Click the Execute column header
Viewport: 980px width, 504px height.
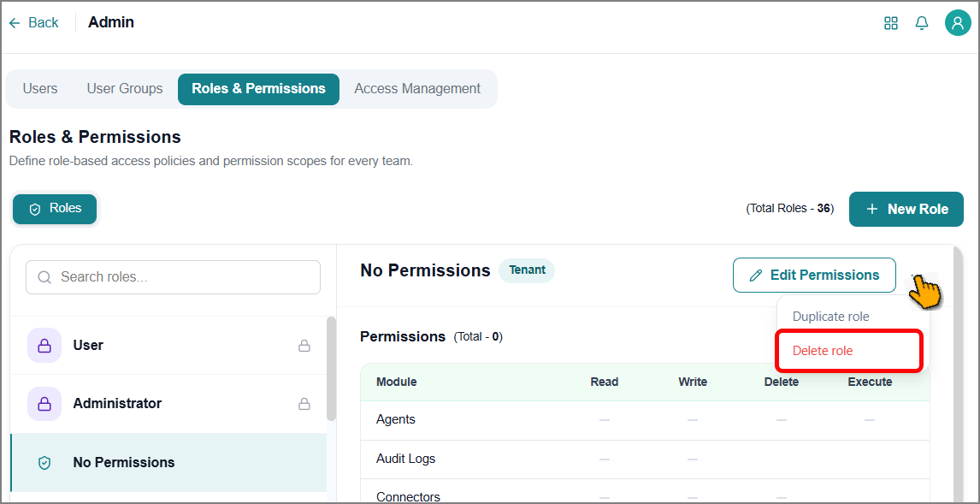tap(870, 382)
